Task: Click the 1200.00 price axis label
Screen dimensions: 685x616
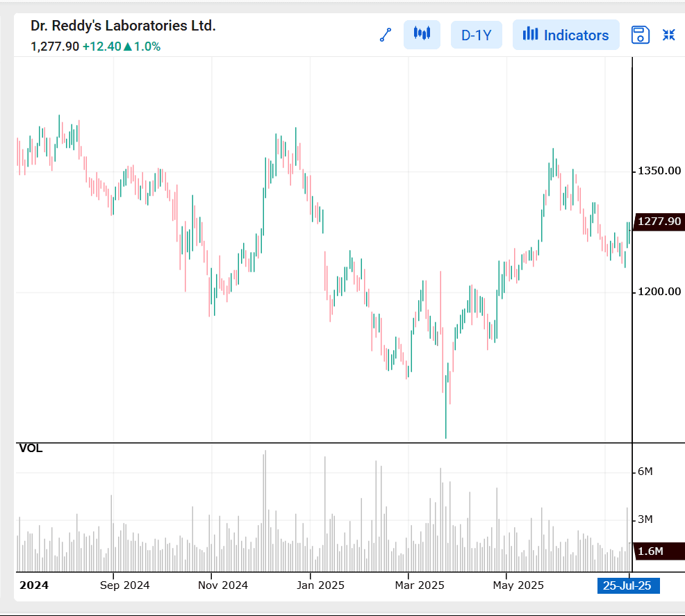Action: (659, 292)
